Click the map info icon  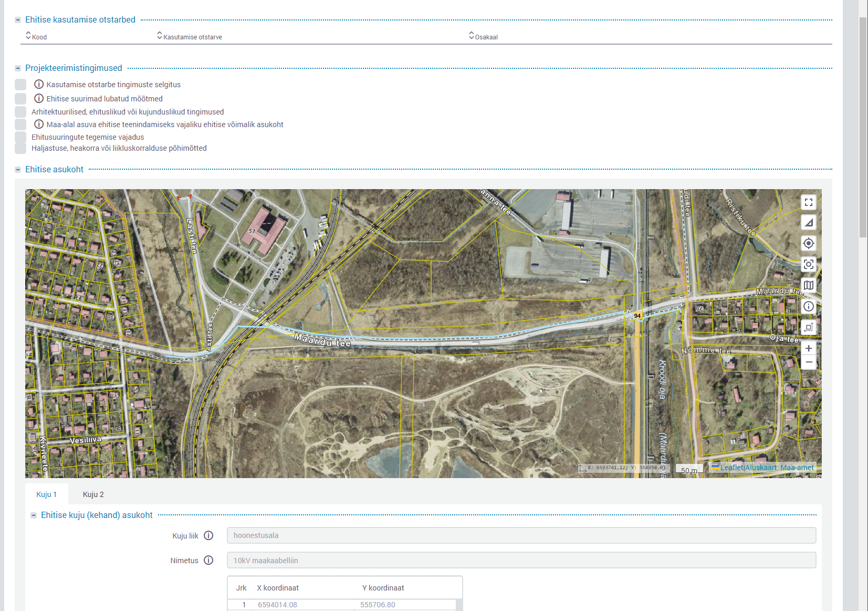(x=808, y=306)
